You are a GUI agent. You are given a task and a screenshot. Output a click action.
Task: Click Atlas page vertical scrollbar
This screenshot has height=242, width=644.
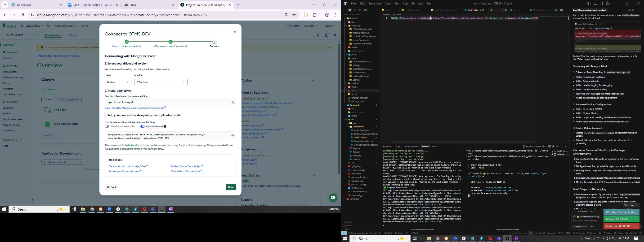339,108
